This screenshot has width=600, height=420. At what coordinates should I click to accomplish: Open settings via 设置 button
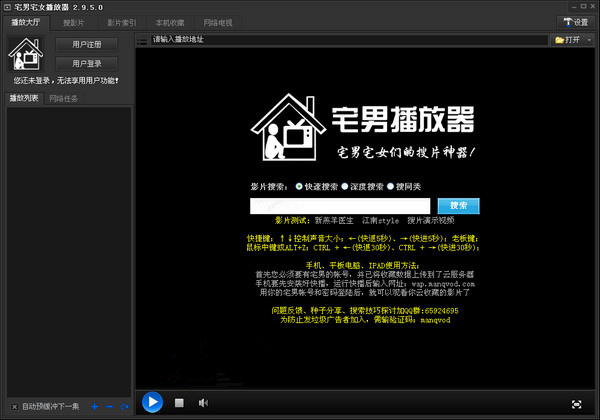coord(576,23)
